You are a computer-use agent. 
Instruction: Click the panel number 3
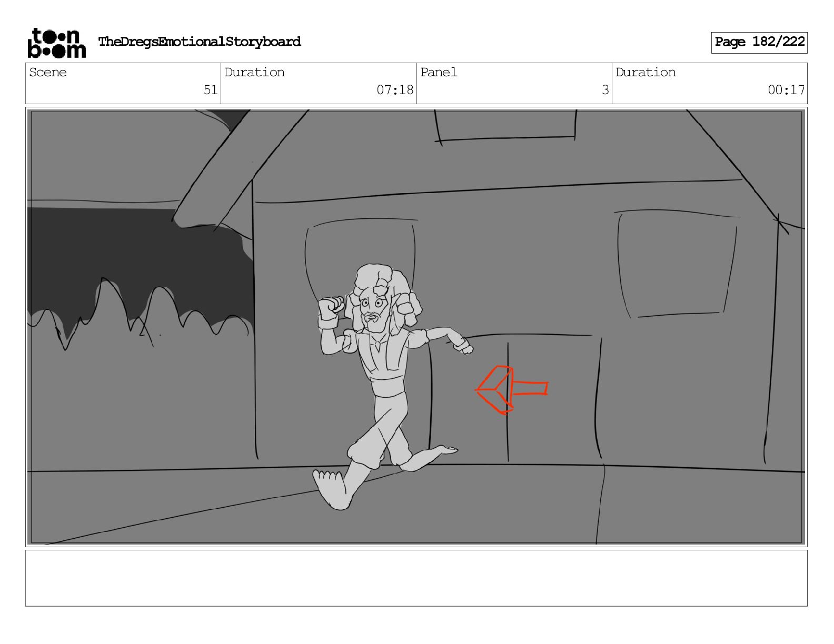point(605,90)
